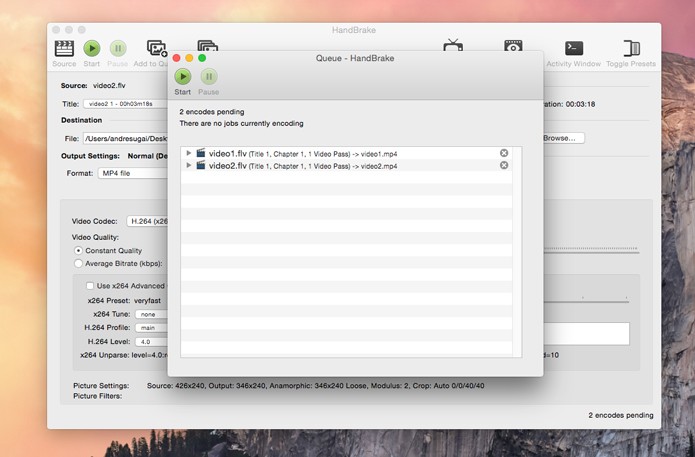Click the Source: video2.flv label

pos(93,86)
